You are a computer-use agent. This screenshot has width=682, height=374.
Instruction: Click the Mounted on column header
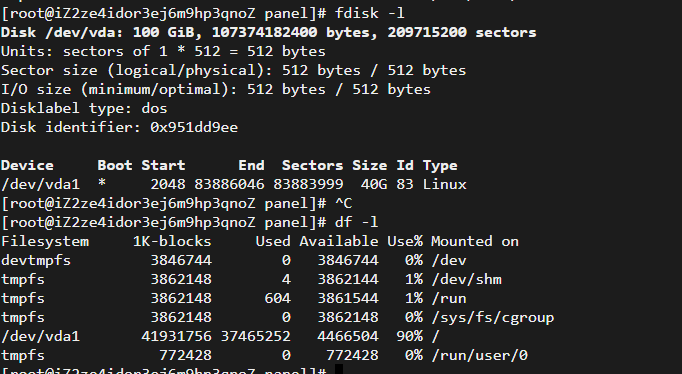[x=475, y=241]
